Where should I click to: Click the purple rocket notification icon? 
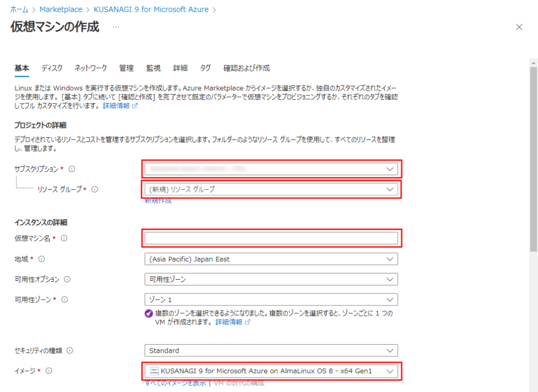[x=149, y=313]
